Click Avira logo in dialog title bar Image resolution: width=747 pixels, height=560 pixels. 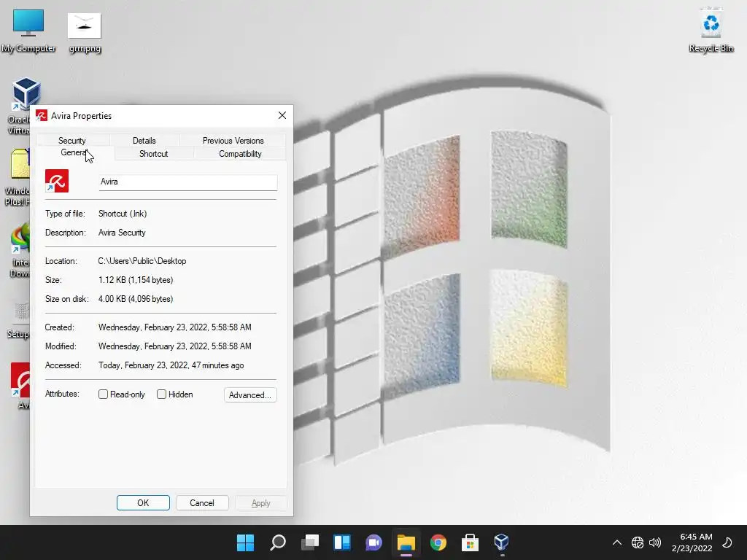[42, 116]
